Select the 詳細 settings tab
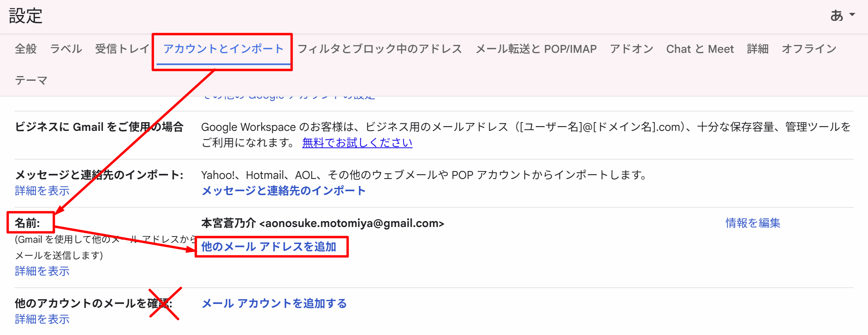868x335 pixels. [758, 49]
